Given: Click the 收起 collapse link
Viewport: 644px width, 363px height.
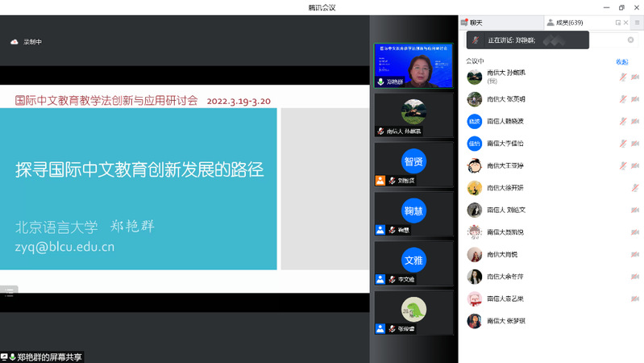Looking at the screenshot, I should coord(621,61).
